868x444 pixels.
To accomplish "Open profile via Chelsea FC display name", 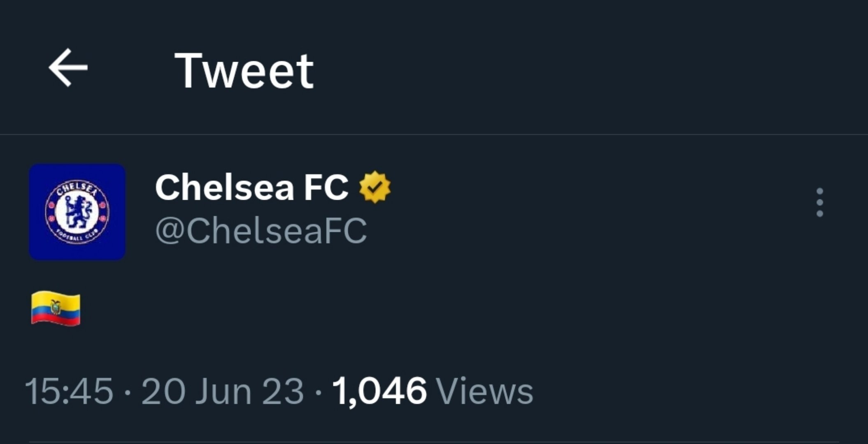I will tap(251, 187).
